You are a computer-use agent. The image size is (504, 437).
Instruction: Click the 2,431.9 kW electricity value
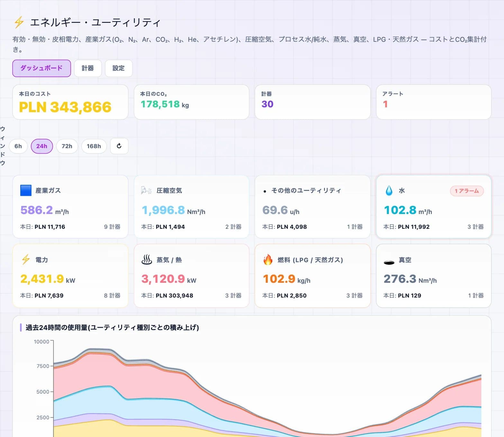[x=48, y=279]
